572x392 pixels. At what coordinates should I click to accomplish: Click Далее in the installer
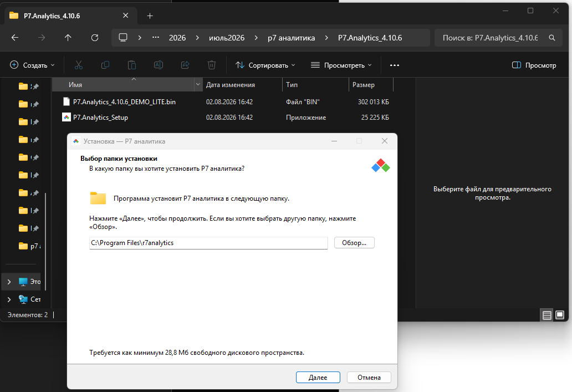tap(318, 378)
